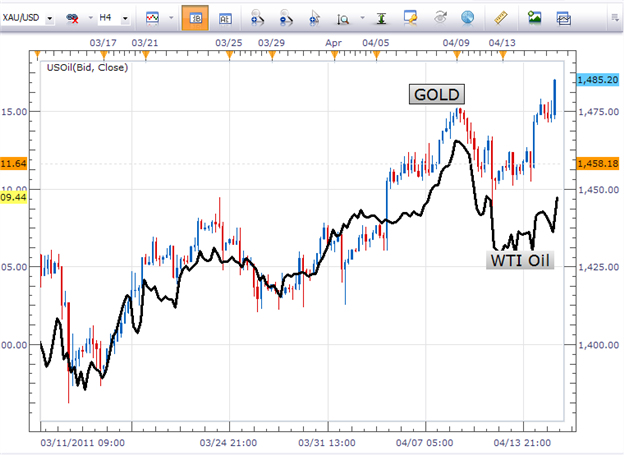Screen dimensions: 624x455
Task: Expand the arrow beside the red X icon
Action: coord(90,18)
